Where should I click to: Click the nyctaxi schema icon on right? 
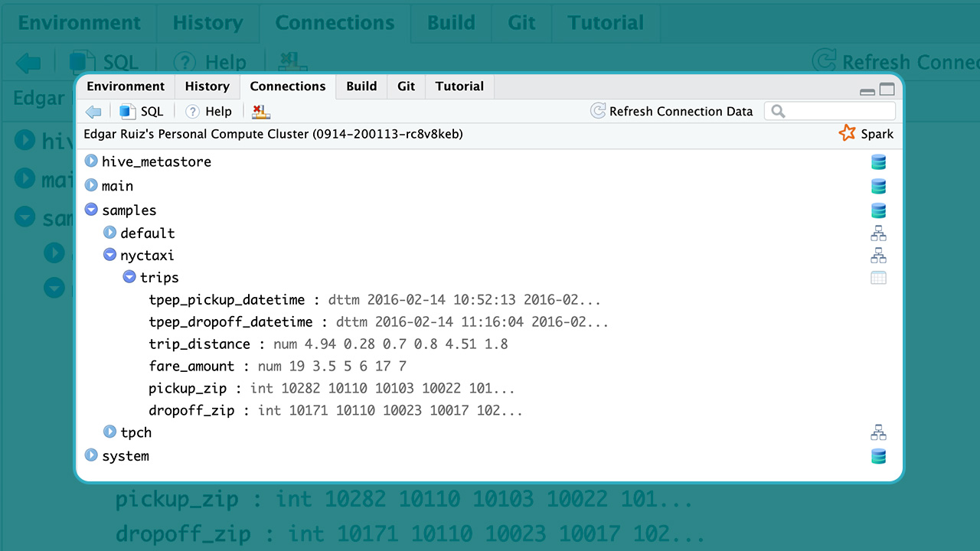pyautogui.click(x=878, y=256)
